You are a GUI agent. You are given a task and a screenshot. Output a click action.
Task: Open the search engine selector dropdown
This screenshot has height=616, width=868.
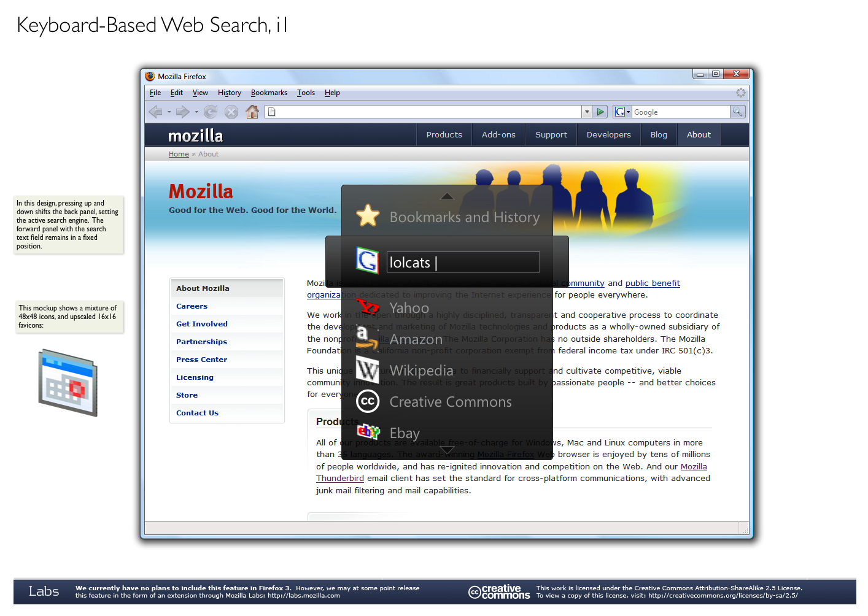coord(628,112)
